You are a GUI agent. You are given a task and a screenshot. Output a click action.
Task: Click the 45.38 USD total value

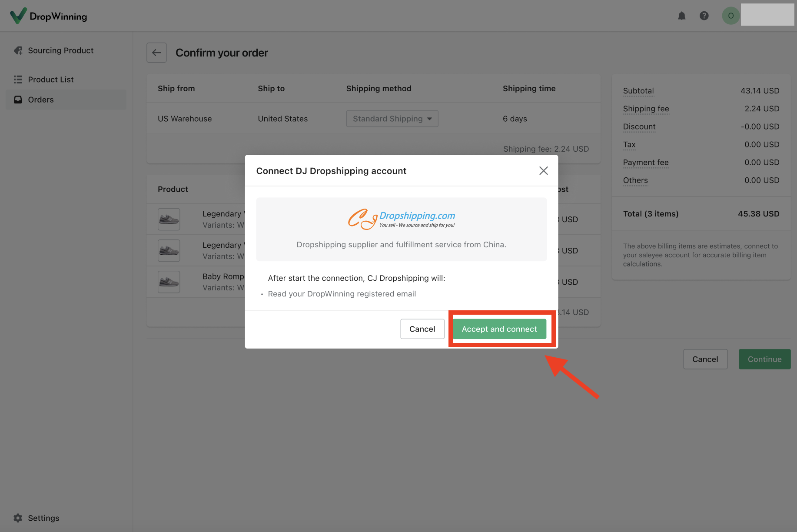[758, 214]
